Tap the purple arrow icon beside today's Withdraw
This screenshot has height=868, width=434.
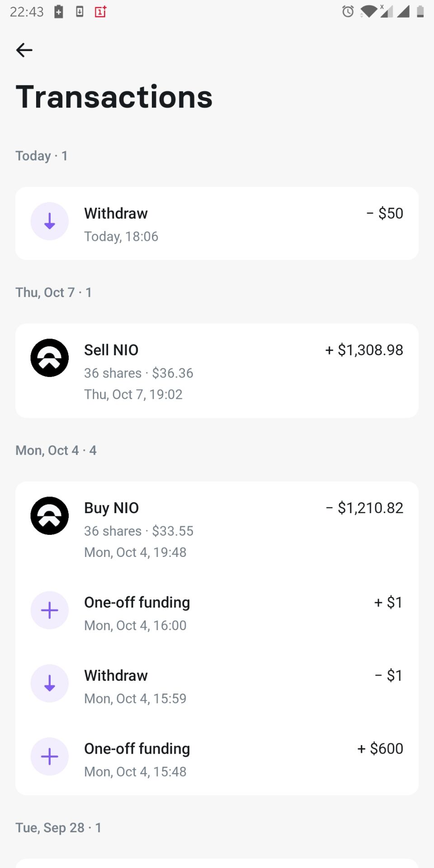click(x=50, y=222)
